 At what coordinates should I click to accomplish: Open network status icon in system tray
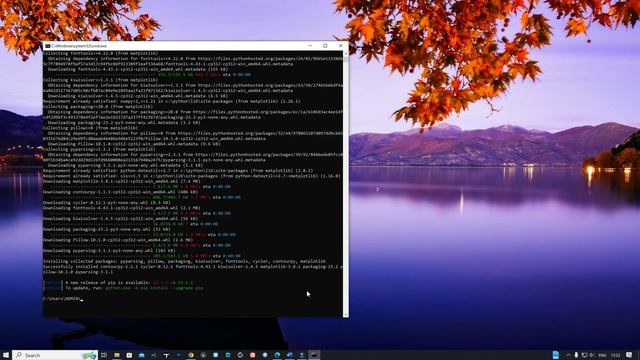[x=584, y=355]
